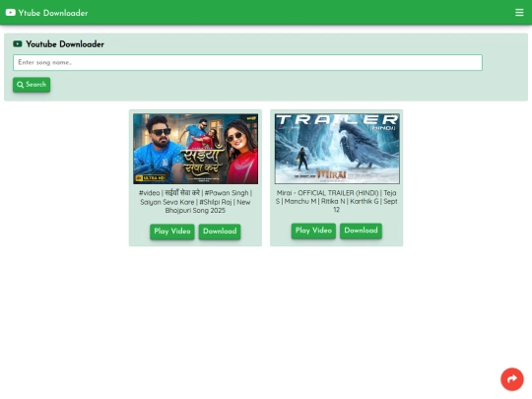Click the Search button
This screenshot has width=532, height=399.
pyautogui.click(x=32, y=85)
